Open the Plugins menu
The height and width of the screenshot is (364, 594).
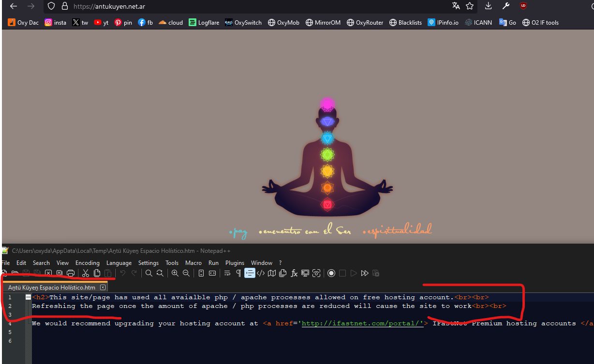[235, 263]
